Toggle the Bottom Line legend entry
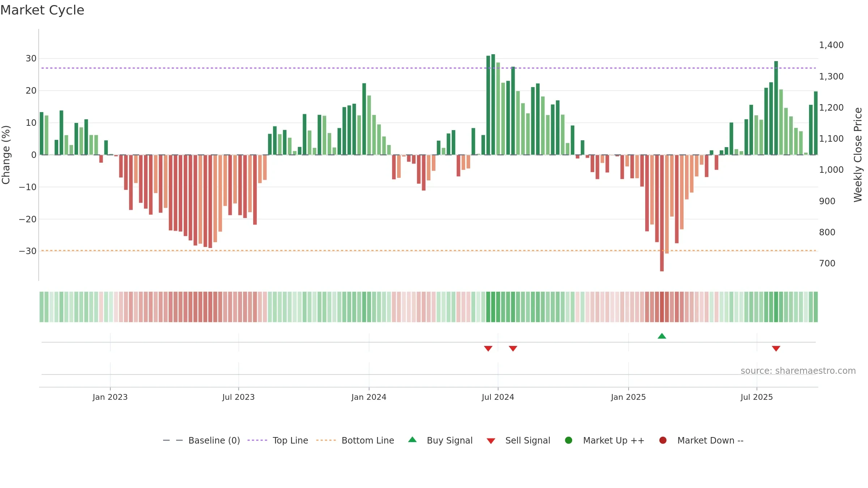The height and width of the screenshot is (488, 868). pos(355,440)
